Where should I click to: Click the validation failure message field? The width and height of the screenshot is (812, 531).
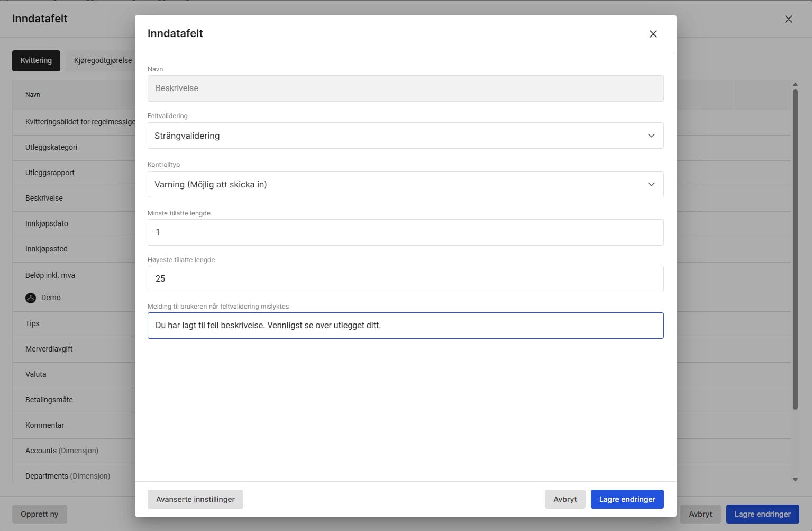[x=405, y=326]
